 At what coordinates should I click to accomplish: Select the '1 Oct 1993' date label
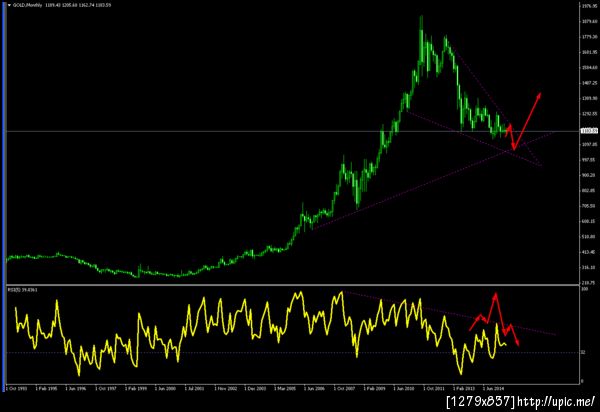click(18, 388)
